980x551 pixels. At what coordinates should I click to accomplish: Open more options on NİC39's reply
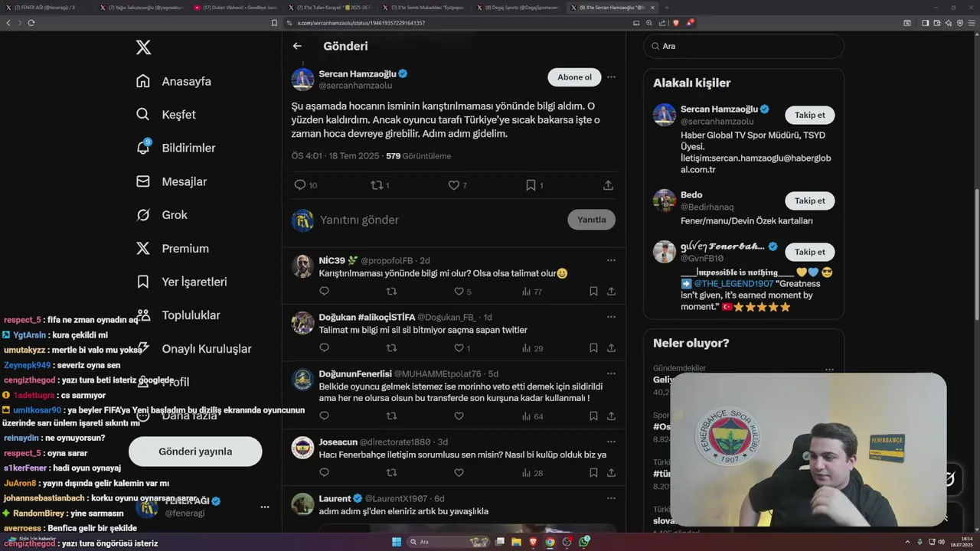click(611, 260)
